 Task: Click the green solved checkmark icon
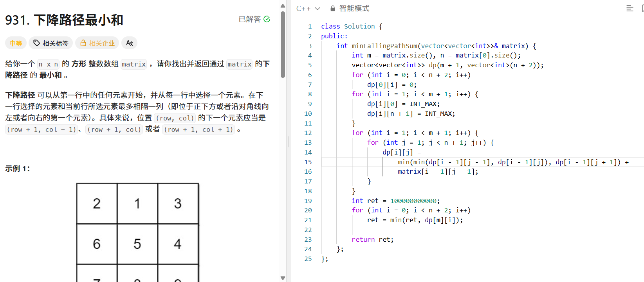click(x=267, y=19)
